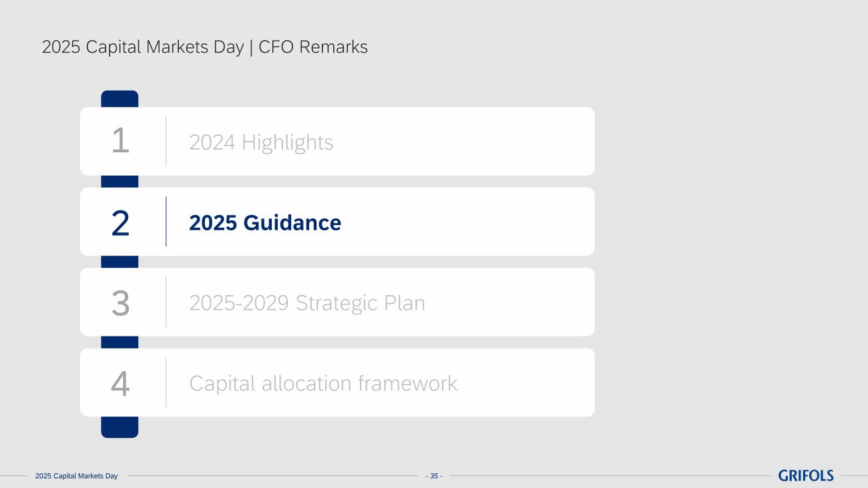The image size is (868, 488).
Task: Click the vertical divider in the Capital allocation card
Action: point(166,383)
